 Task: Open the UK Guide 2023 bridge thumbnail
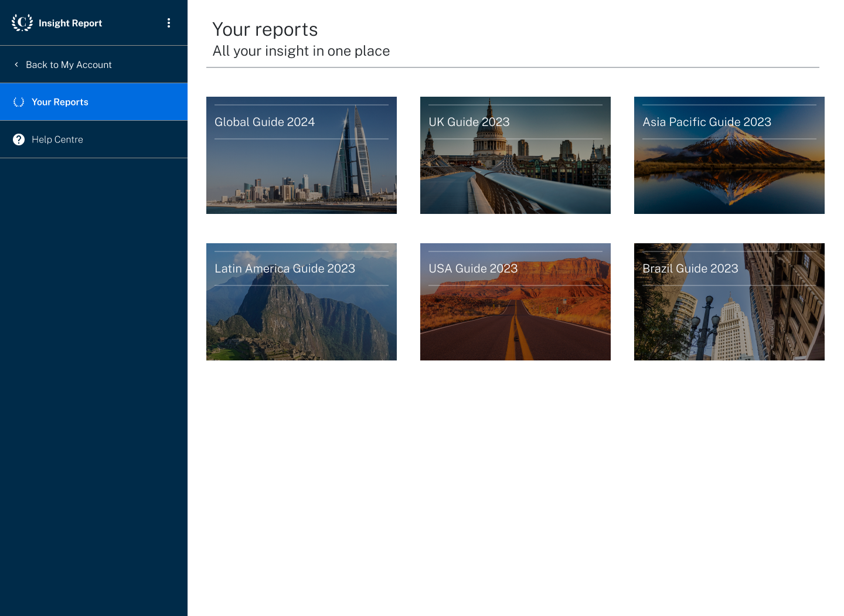515,176
